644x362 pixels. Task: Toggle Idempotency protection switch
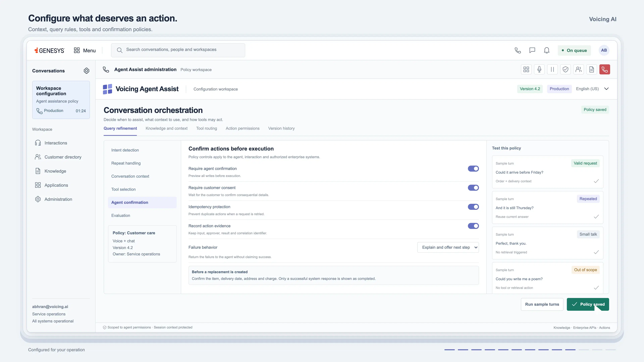(473, 207)
